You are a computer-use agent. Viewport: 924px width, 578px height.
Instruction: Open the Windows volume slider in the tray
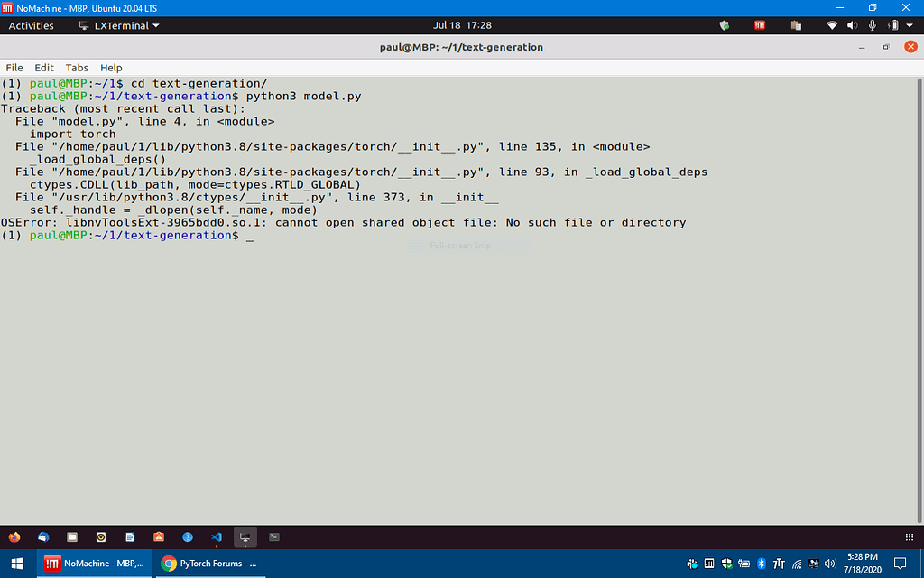pos(829,563)
